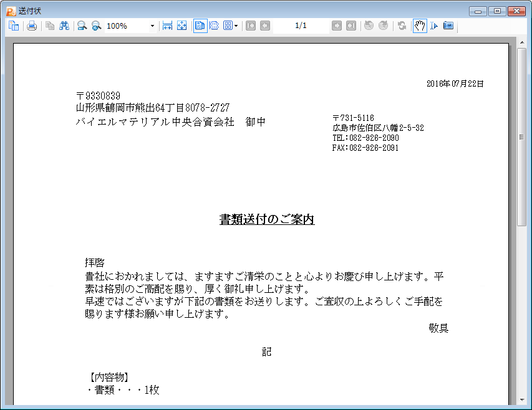Click postal code 〒9330839
532x410 pixels.
pyautogui.click(x=98, y=96)
